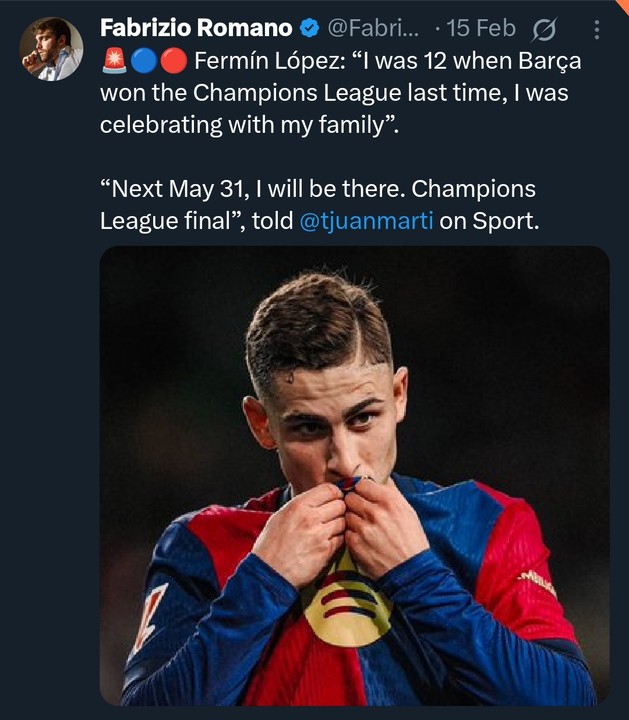The image size is (629, 720).
Task: Open the three-dot more options menu
Action: click(x=596, y=29)
